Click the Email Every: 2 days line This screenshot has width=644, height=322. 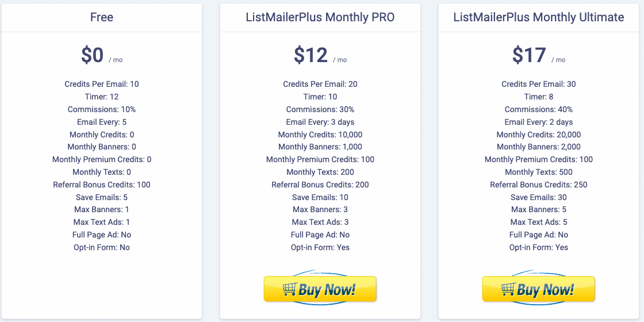(x=538, y=122)
